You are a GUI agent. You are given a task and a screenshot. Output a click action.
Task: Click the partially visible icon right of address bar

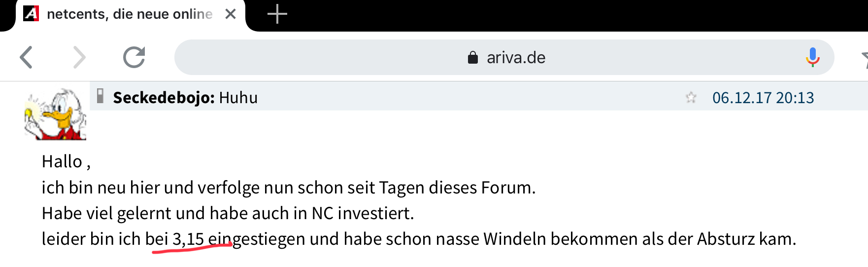864,58
